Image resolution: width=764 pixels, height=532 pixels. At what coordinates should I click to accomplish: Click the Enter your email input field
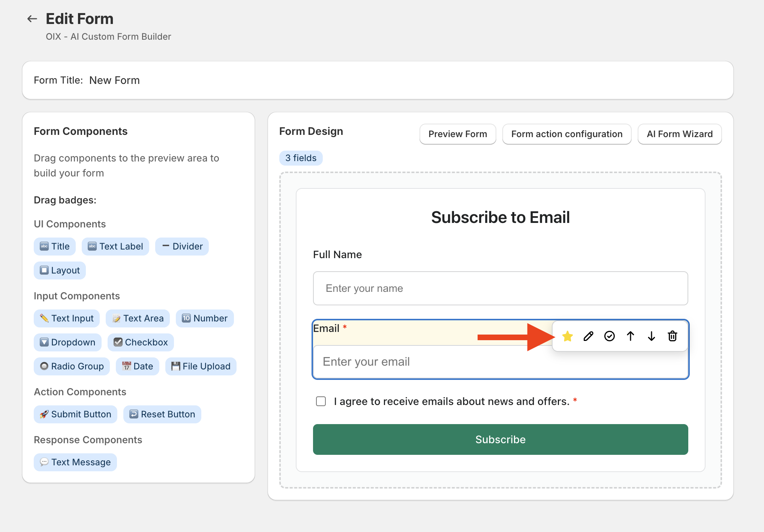click(431, 362)
